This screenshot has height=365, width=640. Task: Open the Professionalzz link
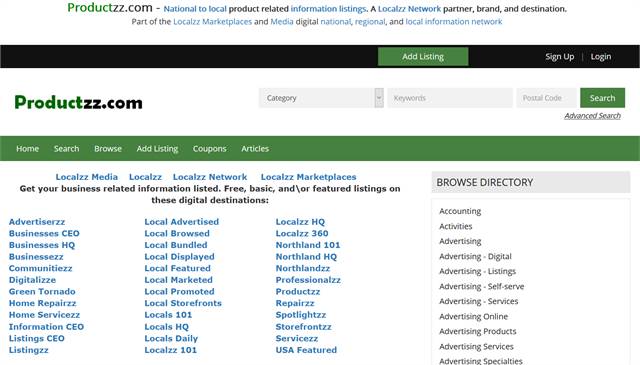point(308,280)
